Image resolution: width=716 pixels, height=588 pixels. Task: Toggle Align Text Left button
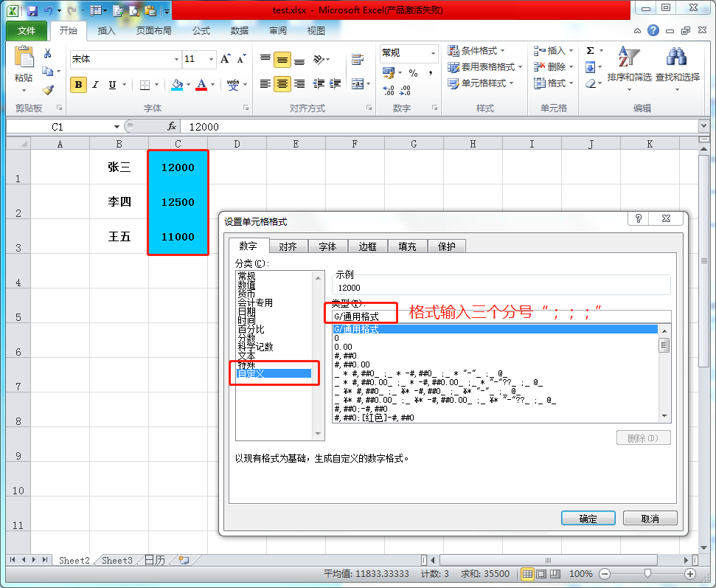click(265, 83)
